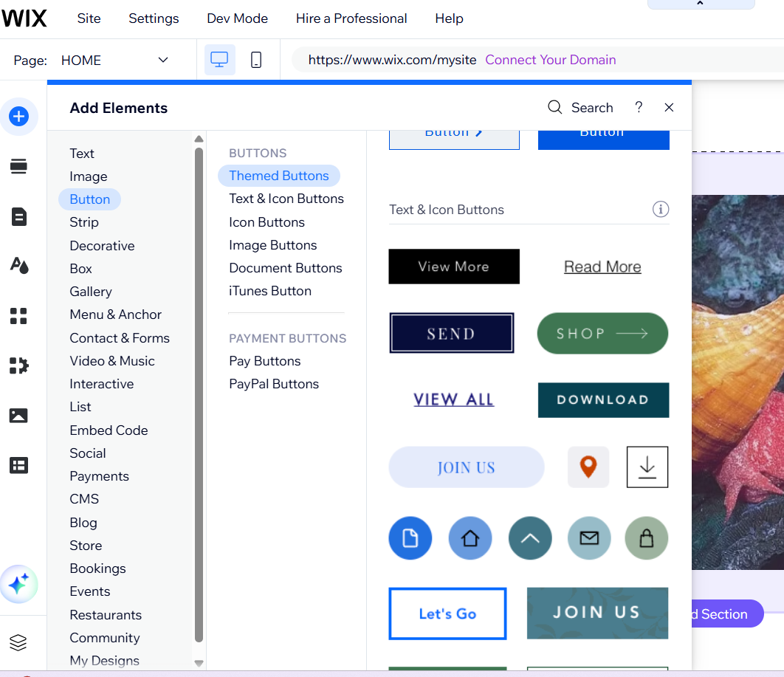Screen dimensions: 784x677
Task: Switch to desktop view icon
Action: pyautogui.click(x=219, y=60)
